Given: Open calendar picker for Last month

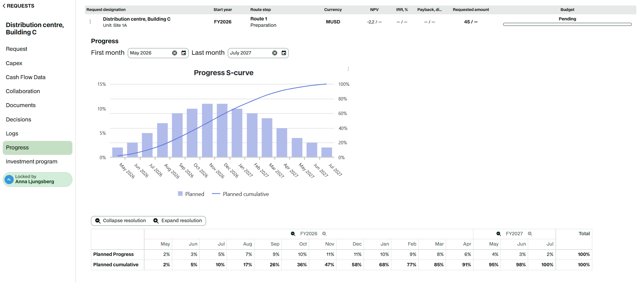Looking at the screenshot, I should (284, 53).
